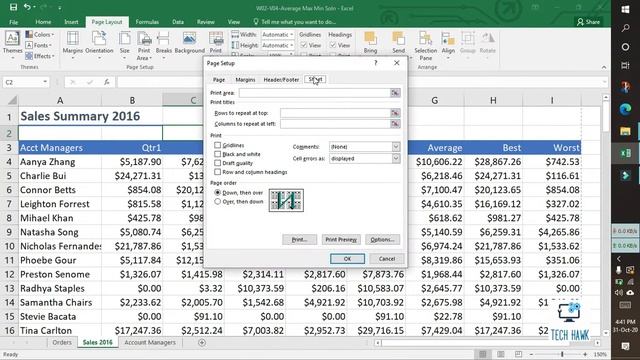Screen dimensions: 640x360
Task: Open Microsoft Edge from taskbar
Action: point(625,109)
